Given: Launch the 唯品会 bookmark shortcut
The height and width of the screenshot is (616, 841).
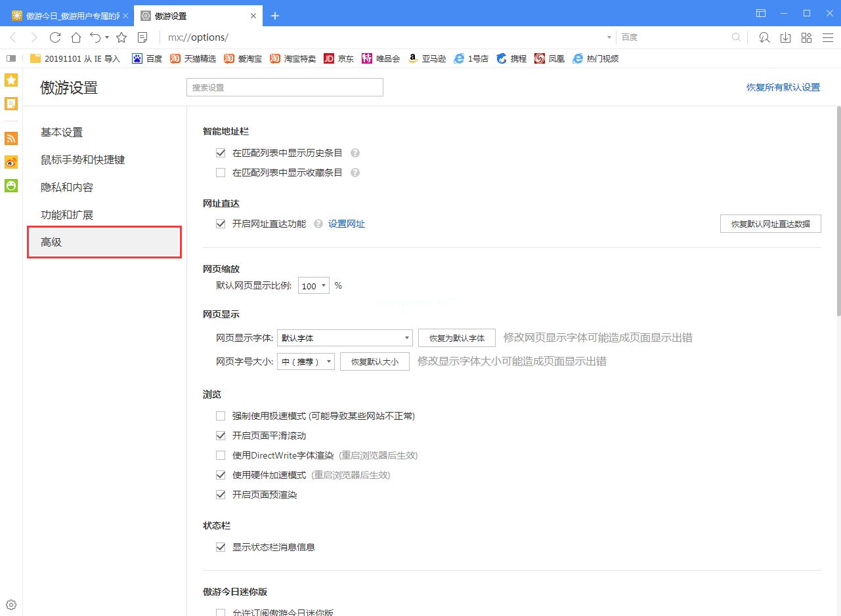Looking at the screenshot, I should 381,58.
